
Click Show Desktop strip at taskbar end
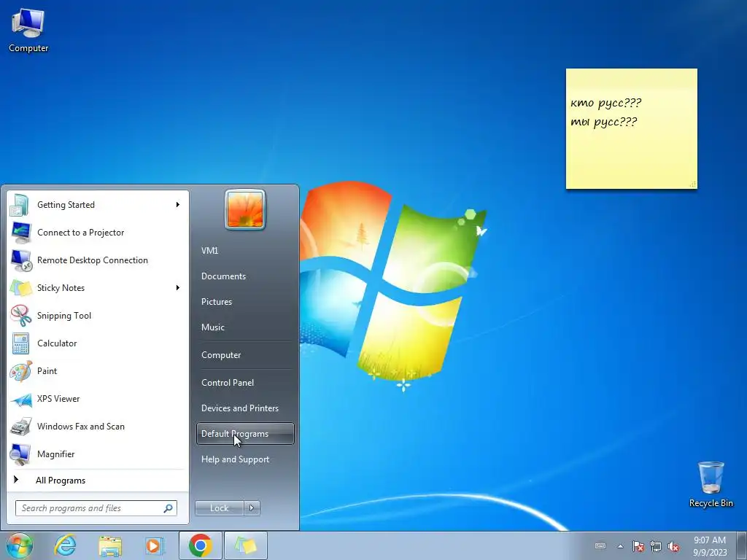point(742,545)
